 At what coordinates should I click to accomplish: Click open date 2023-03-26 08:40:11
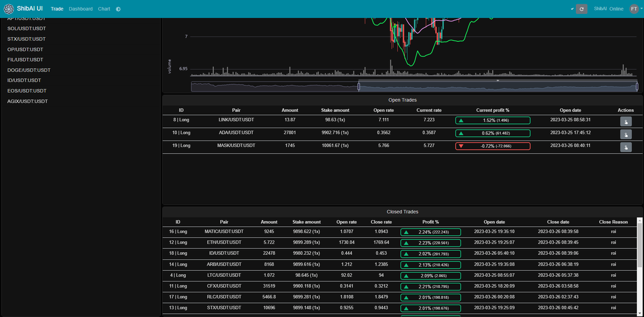coord(570,146)
